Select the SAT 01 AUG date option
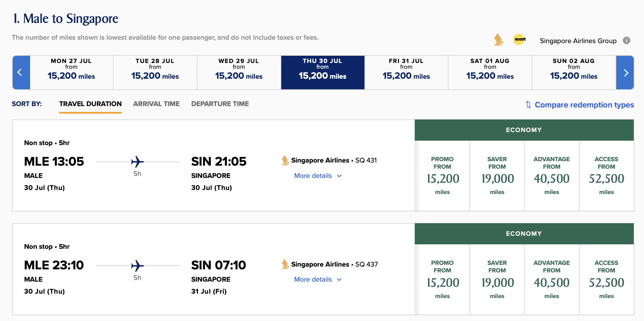644x321 pixels. [x=490, y=73]
